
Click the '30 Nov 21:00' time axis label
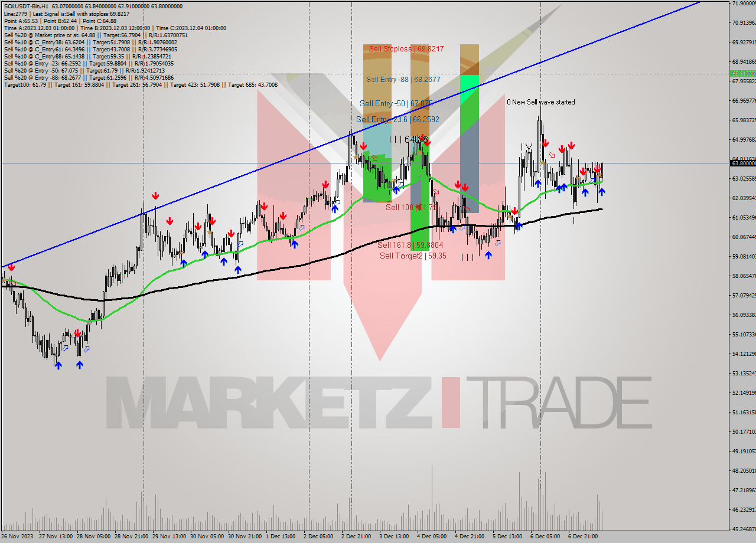coord(245,537)
